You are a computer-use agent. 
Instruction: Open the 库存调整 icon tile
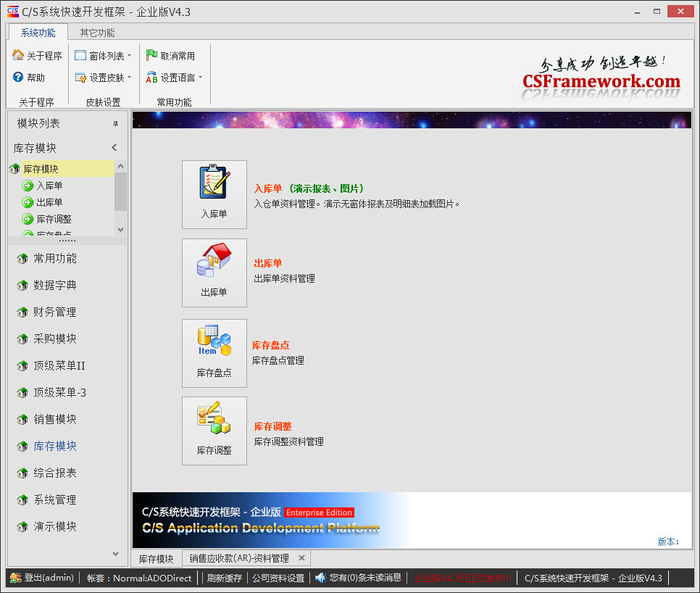tap(214, 430)
